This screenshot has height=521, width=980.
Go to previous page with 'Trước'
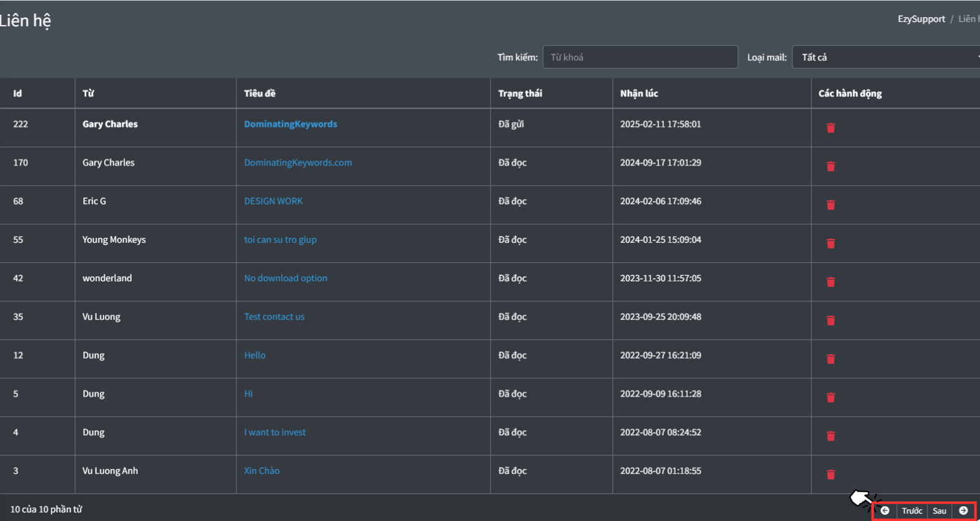(x=912, y=511)
